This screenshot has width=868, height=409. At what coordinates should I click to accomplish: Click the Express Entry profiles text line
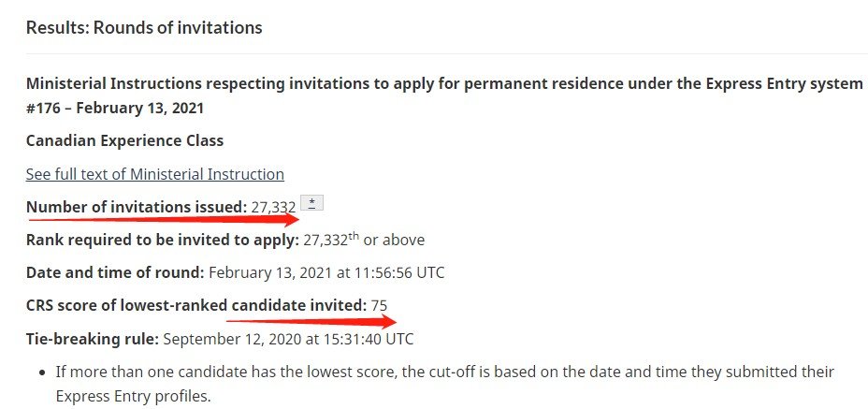pos(134,397)
